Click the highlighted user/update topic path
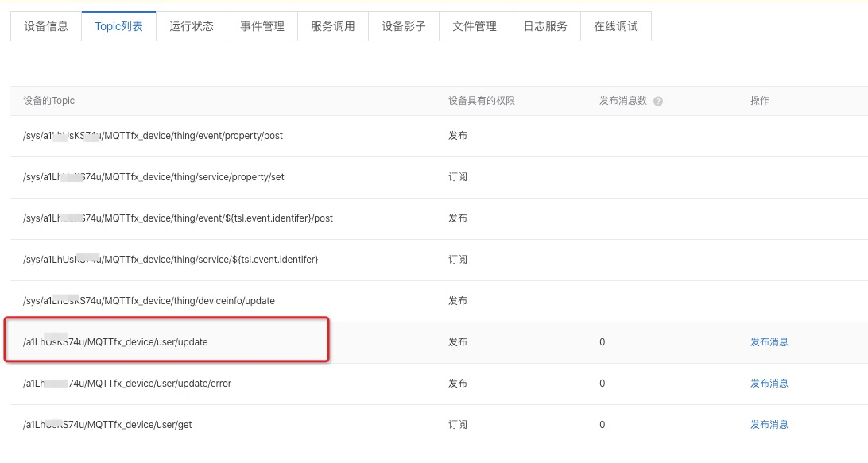Viewport: 868px width, 463px height. pyautogui.click(x=116, y=342)
